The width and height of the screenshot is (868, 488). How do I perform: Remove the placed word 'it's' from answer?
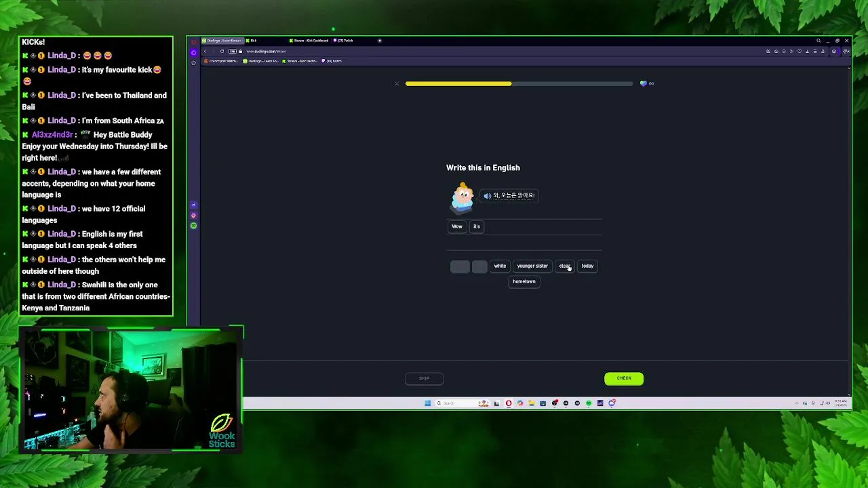[x=477, y=226]
